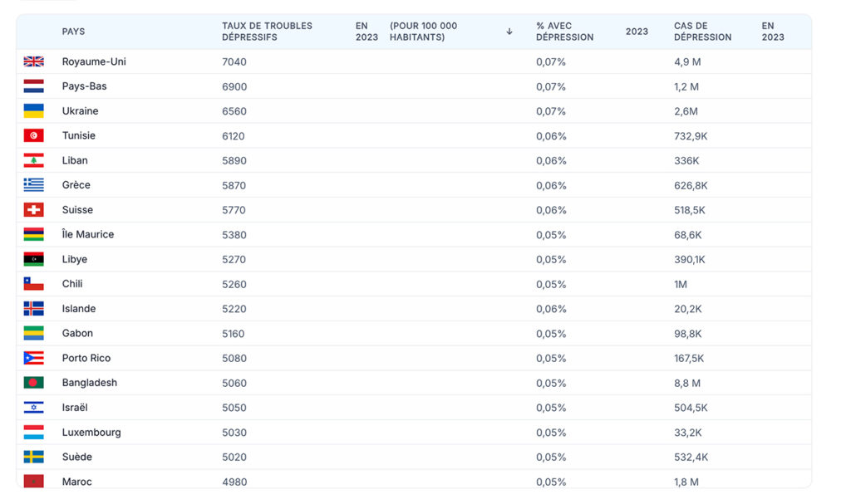The height and width of the screenshot is (504, 851).
Task: Click the Iceland flag icon
Action: [x=33, y=309]
